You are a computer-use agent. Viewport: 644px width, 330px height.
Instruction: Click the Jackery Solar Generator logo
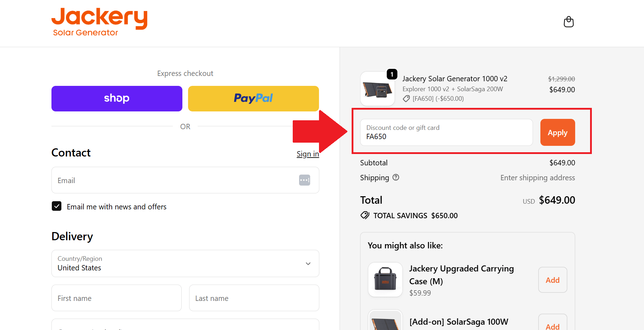[99, 22]
